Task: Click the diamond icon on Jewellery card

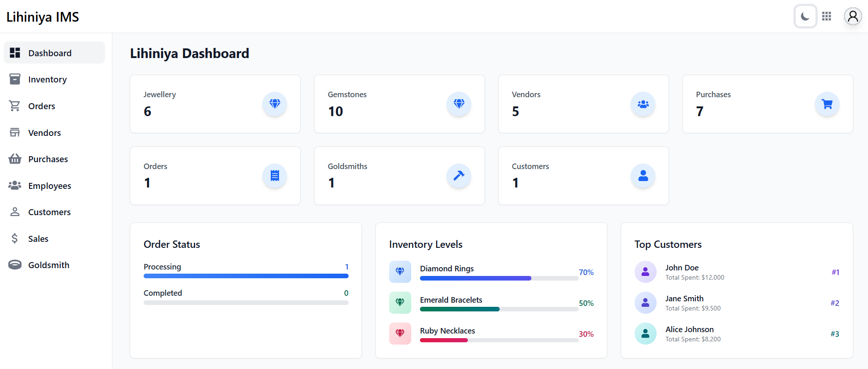Action: [275, 104]
